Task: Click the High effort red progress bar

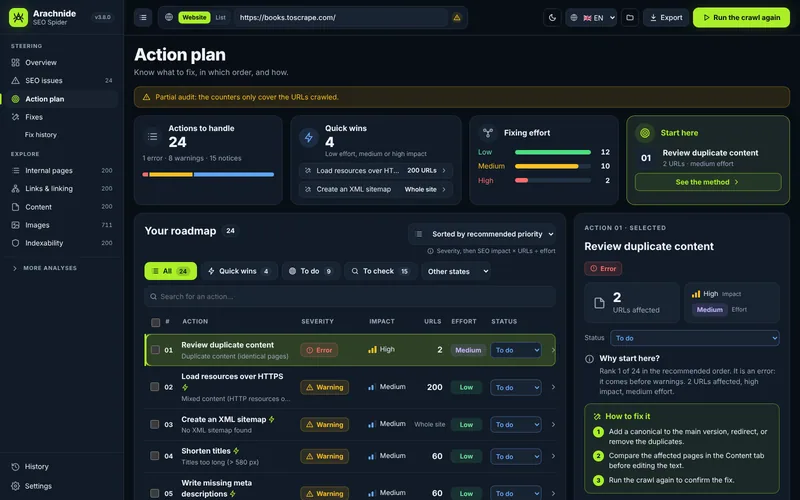Action: tap(553, 181)
